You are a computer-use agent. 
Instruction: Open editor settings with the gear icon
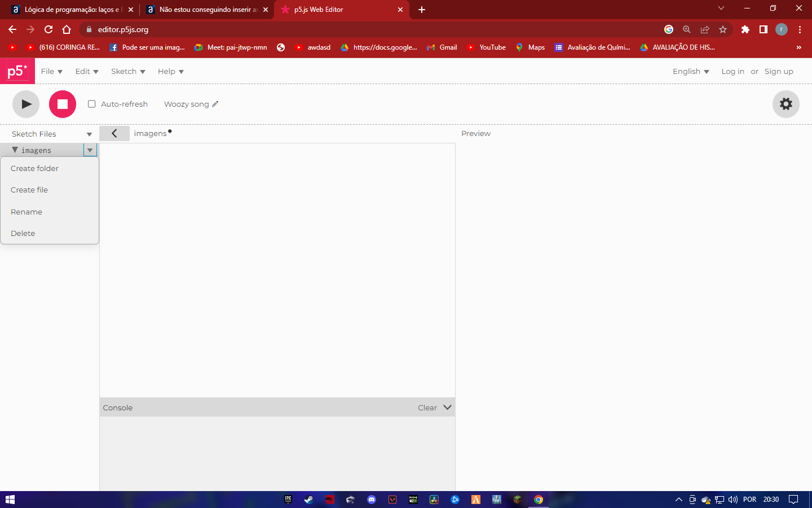pos(785,104)
